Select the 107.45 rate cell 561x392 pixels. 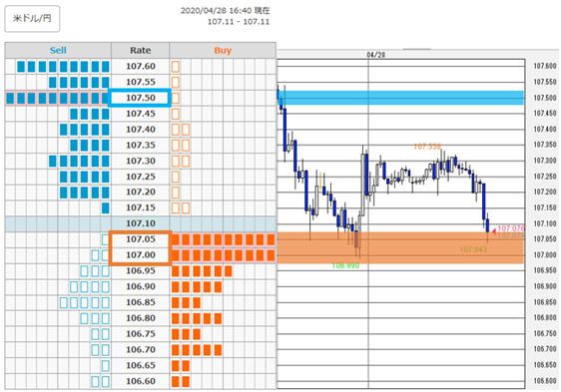[x=140, y=114]
